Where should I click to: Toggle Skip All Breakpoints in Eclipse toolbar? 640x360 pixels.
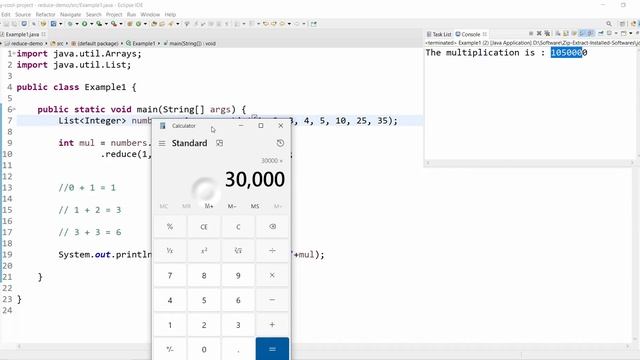click(33, 24)
